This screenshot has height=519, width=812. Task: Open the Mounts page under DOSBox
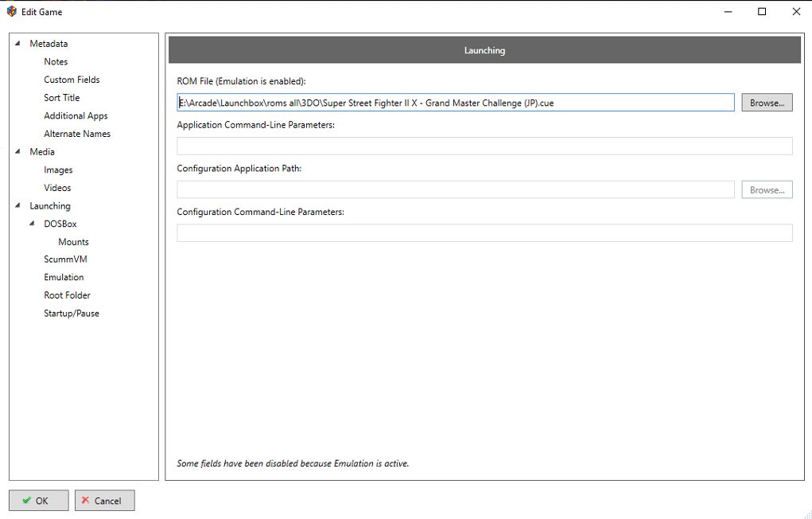pos(73,242)
